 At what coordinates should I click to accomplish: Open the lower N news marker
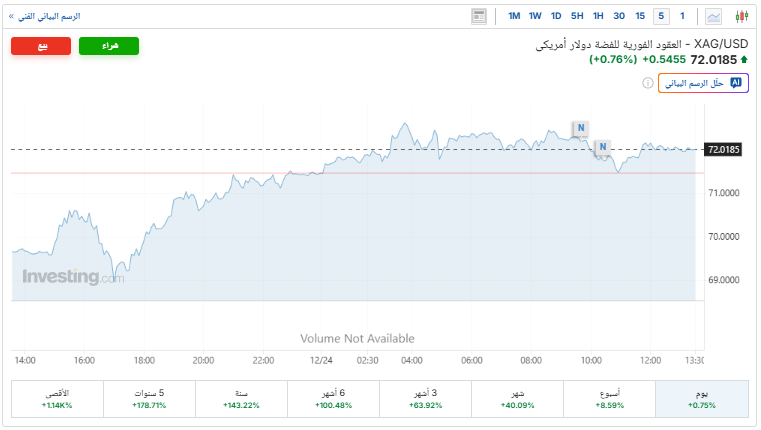tap(602, 148)
